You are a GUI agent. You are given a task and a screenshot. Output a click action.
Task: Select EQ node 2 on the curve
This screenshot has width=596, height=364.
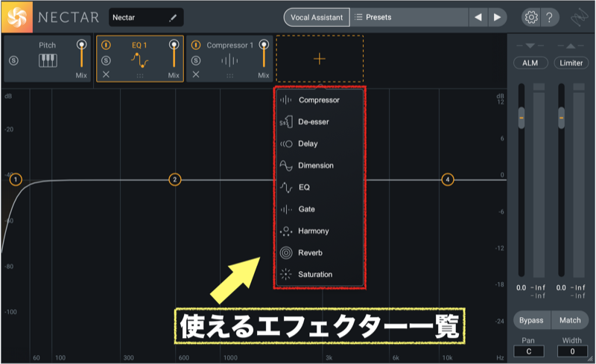pyautogui.click(x=175, y=179)
